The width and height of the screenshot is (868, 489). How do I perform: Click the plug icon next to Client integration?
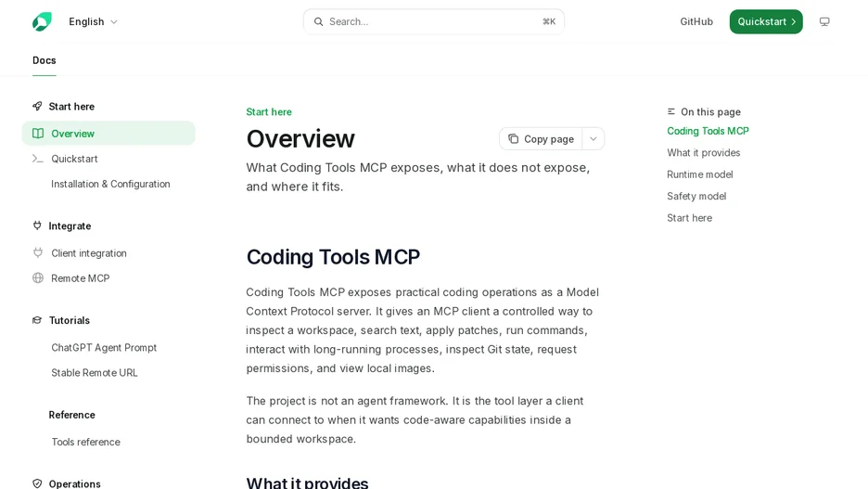point(38,253)
